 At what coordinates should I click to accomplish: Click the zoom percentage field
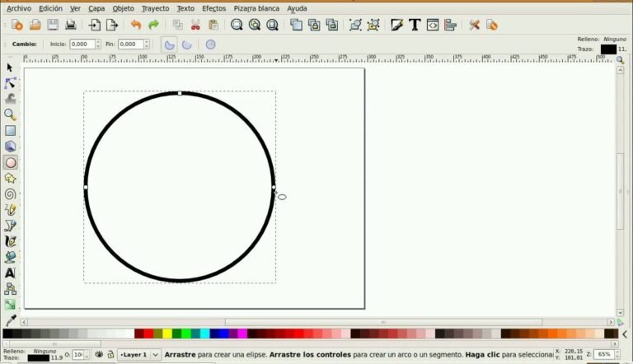click(604, 354)
